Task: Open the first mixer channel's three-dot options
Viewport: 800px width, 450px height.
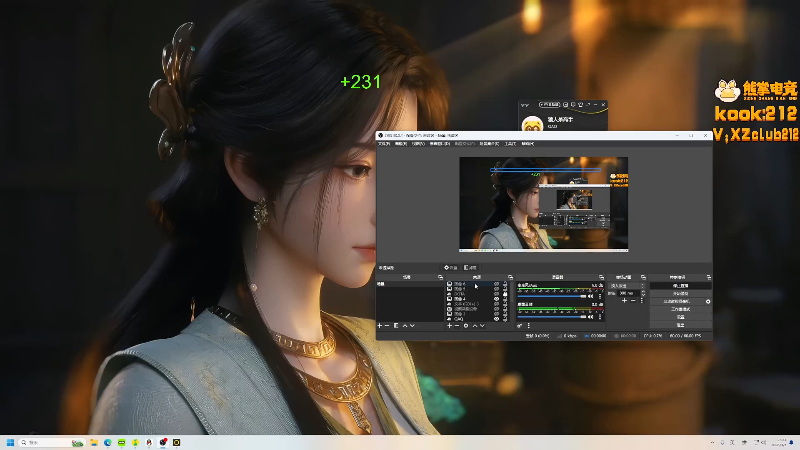Action: click(600, 296)
